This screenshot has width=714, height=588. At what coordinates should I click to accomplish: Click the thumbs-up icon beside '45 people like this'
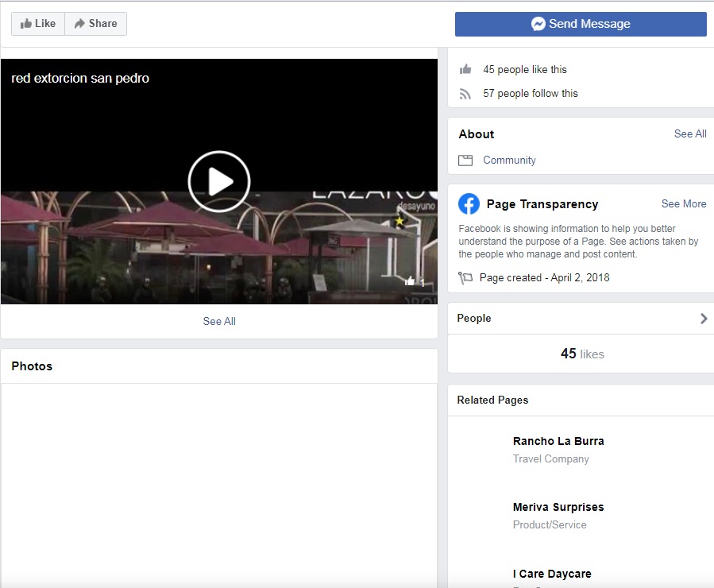click(465, 69)
